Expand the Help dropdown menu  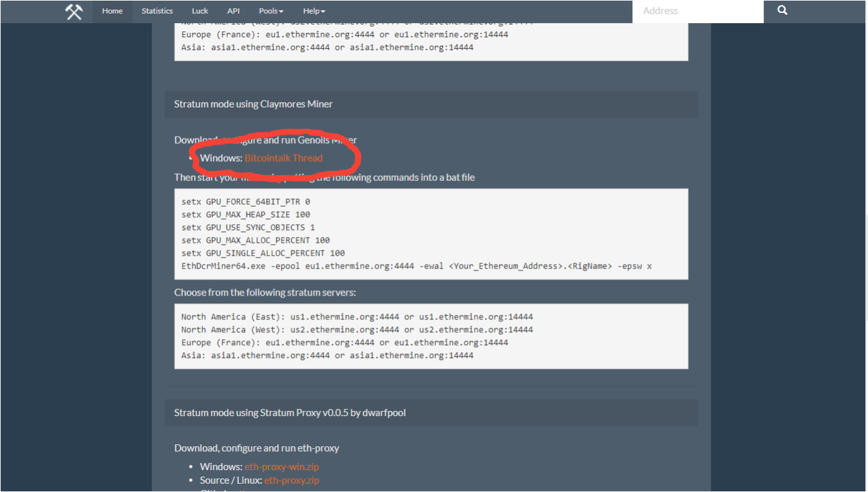314,11
